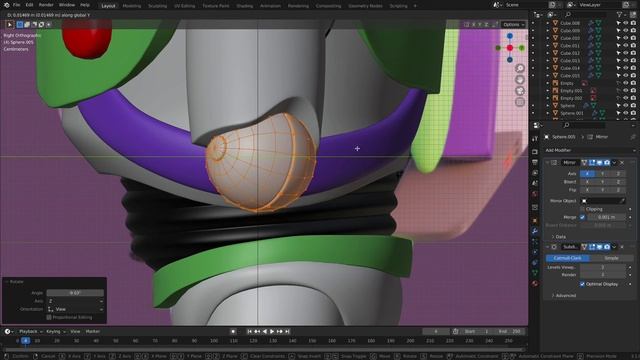Switch to the Sculpting workspace tab
Viewport: 640px width, 360px height.
(158, 6)
